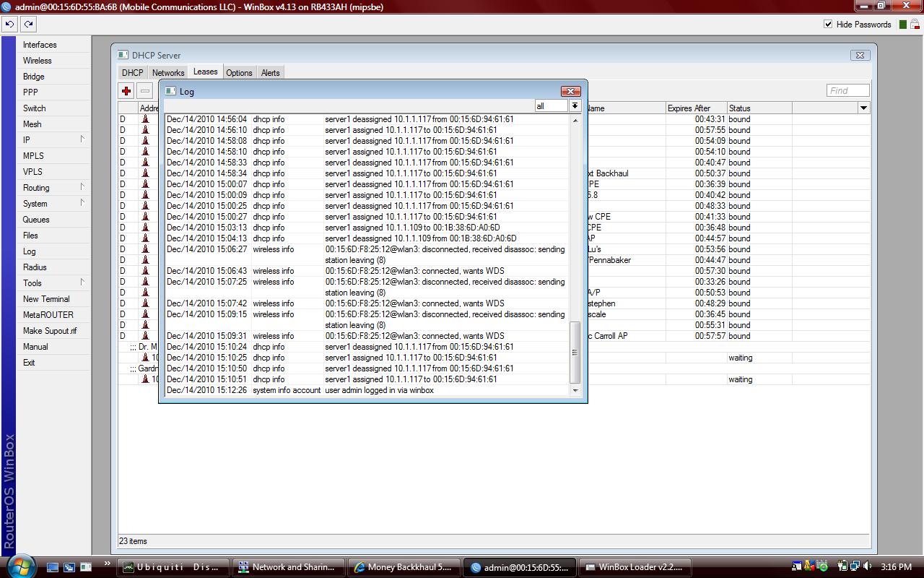Screen dimensions: 924x578
Task: Open the volume speaker tray icon
Action: pyautogui.click(x=868, y=566)
